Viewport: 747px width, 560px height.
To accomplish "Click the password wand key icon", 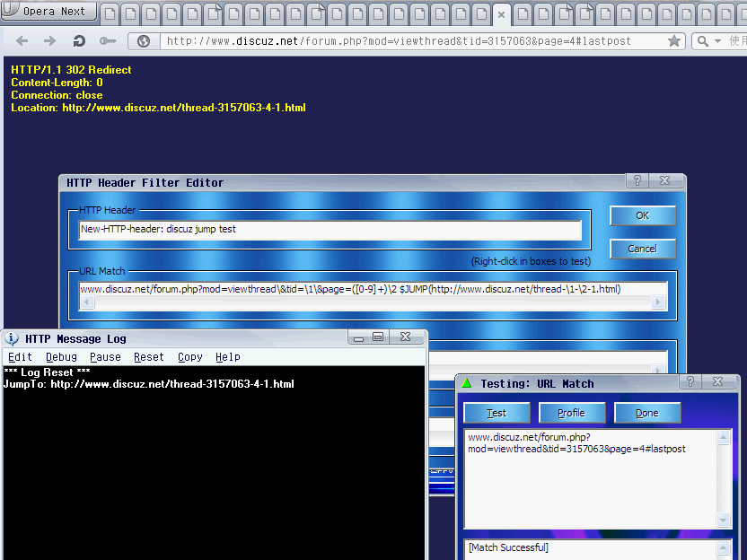I will (108, 41).
